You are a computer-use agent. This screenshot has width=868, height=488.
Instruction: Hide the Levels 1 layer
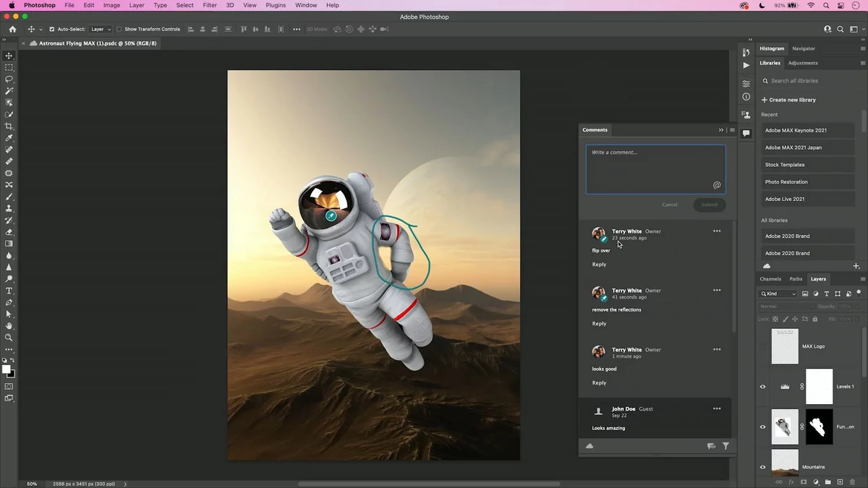pos(762,387)
